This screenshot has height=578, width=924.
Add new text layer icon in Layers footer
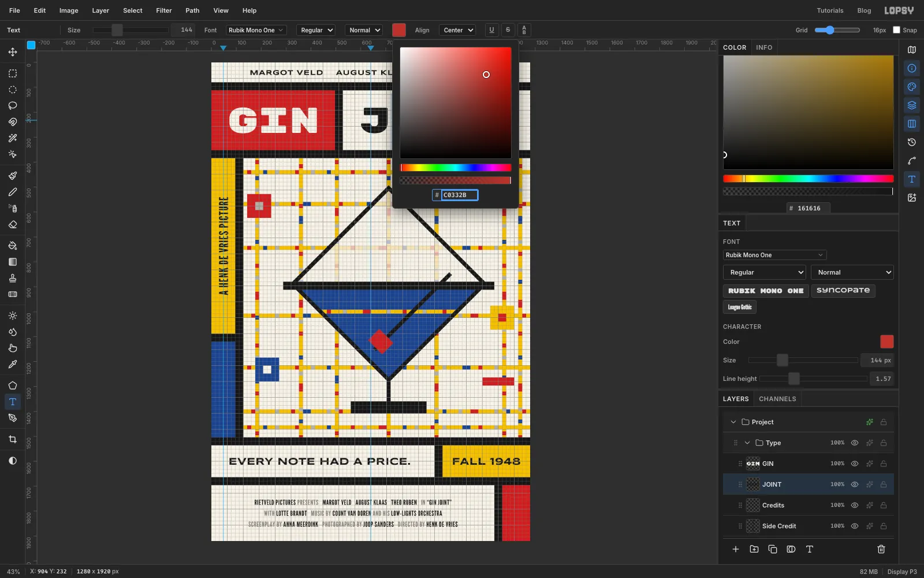810,549
